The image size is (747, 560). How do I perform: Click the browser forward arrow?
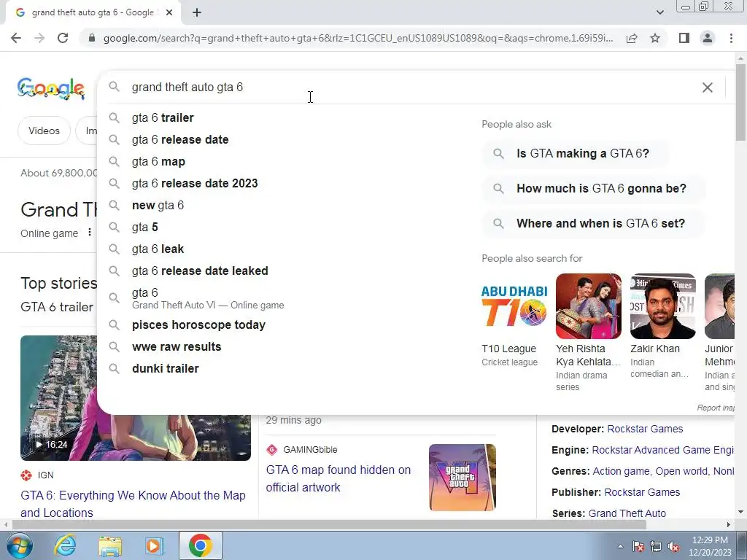point(39,38)
